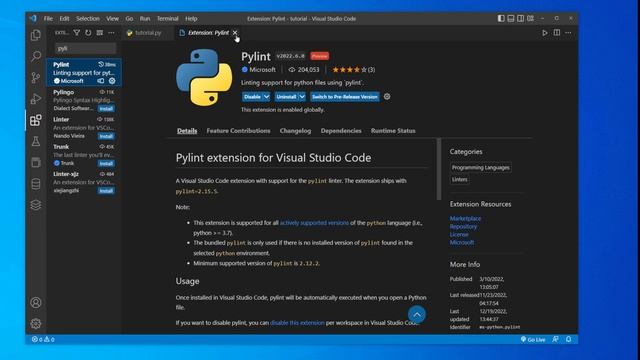Image resolution: width=640 pixels, height=360 pixels.
Task: Click the filter extensions funnel icon
Action: pyautogui.click(x=77, y=33)
